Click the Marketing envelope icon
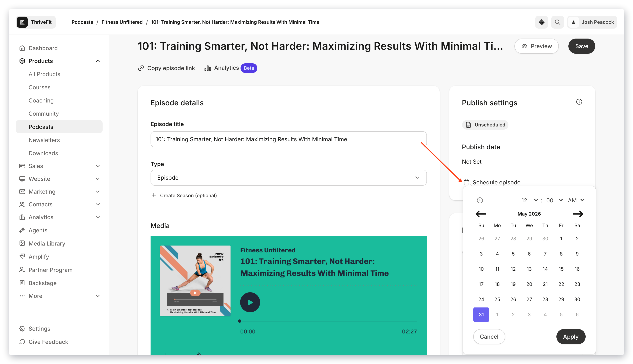Screen dimensions: 633x364 pos(22,192)
